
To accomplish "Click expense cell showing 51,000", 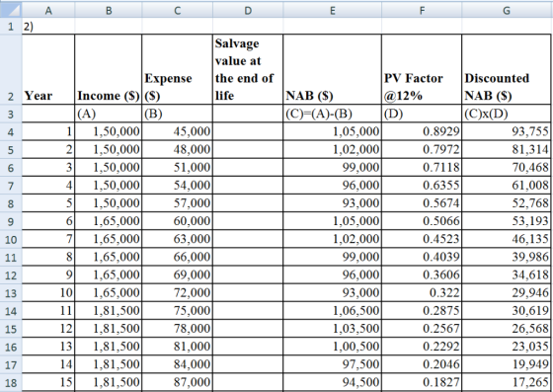I will [178, 168].
